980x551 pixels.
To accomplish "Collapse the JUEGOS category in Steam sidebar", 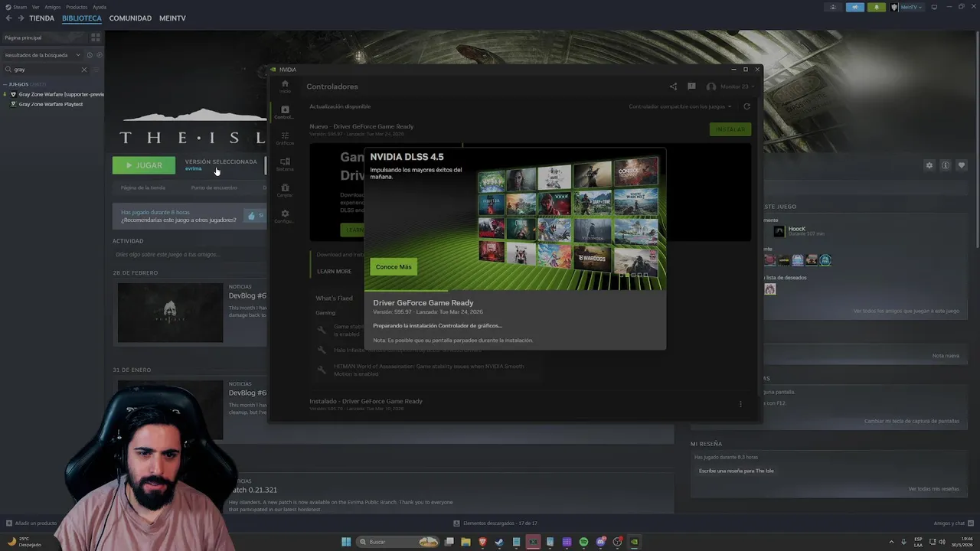I will [x=5, y=84].
